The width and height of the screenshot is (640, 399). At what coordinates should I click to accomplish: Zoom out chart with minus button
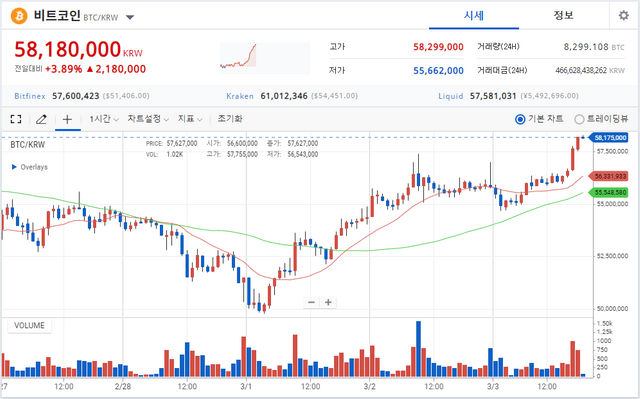[311, 302]
